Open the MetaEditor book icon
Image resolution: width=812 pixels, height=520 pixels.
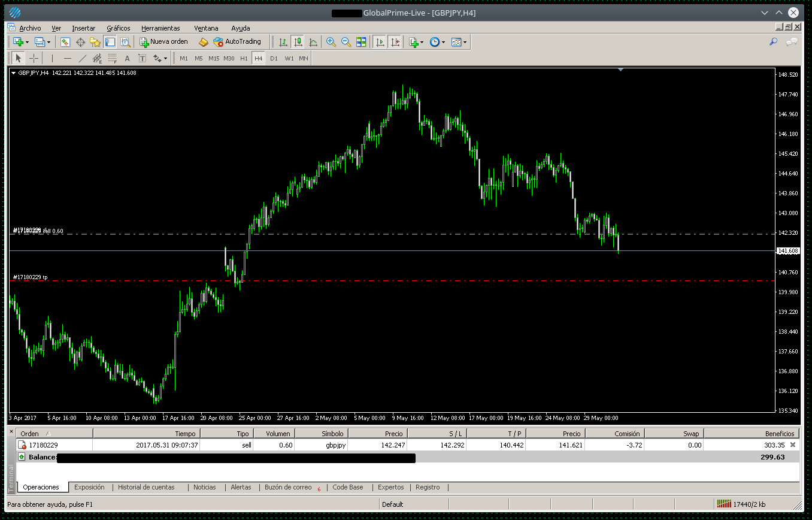[203, 42]
